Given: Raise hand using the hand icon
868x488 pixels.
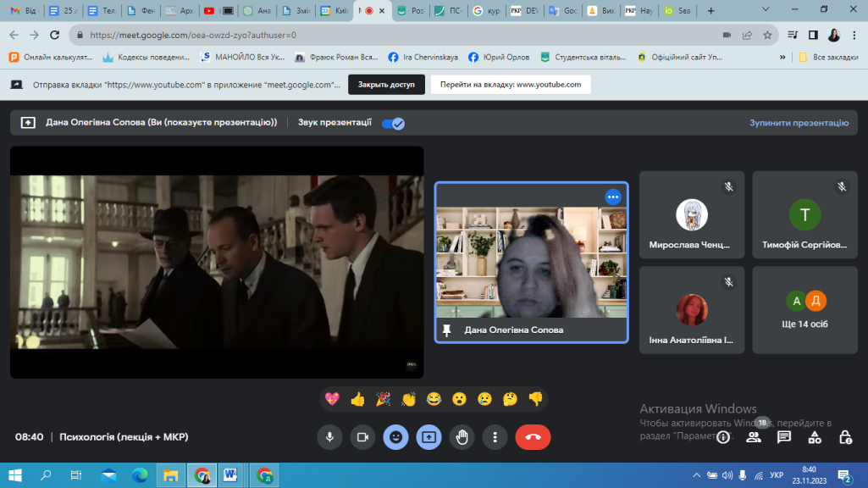Looking at the screenshot, I should [x=462, y=437].
